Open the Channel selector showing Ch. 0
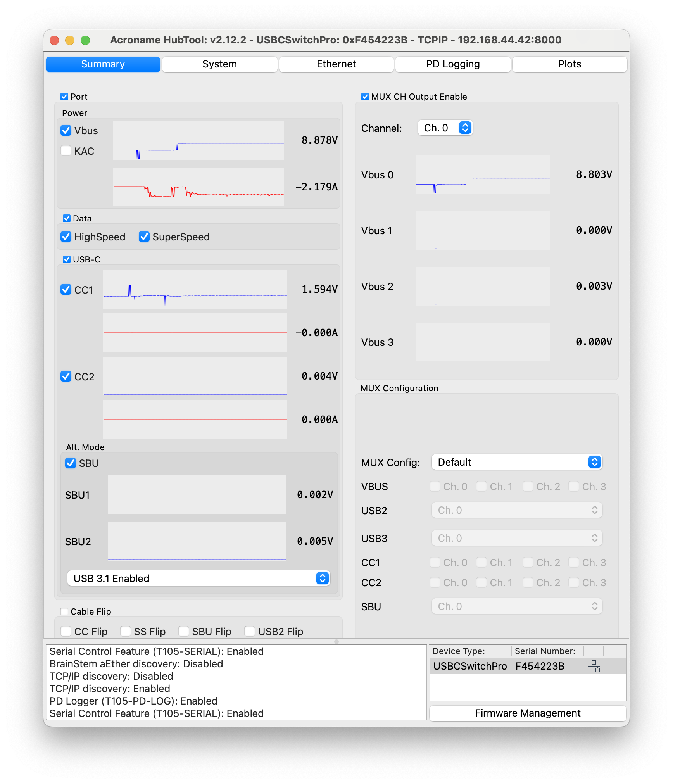Viewport: 673px width, 784px height. coord(445,128)
